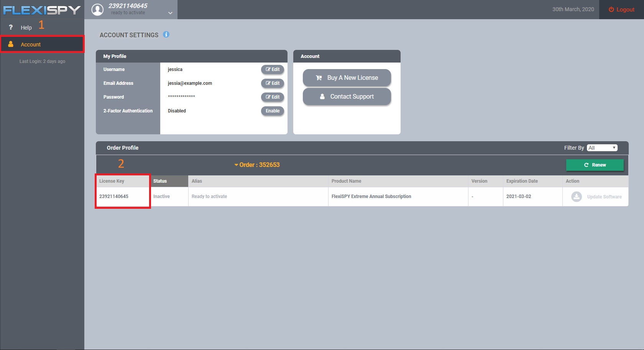
Task: Click the Alias column header
Action: click(258, 181)
